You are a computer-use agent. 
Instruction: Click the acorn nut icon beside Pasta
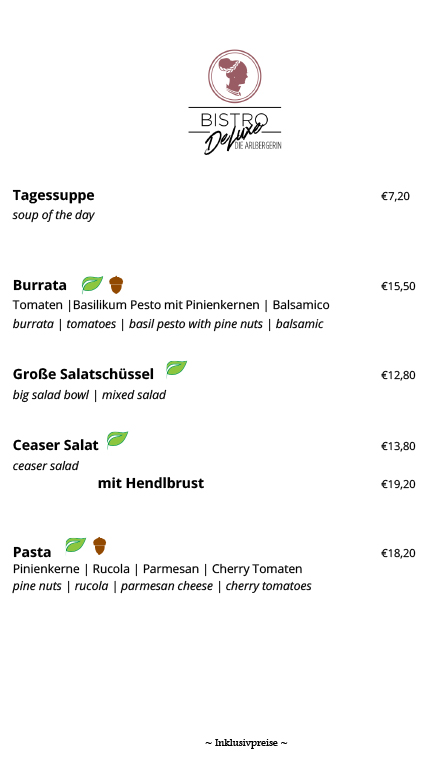(99, 546)
